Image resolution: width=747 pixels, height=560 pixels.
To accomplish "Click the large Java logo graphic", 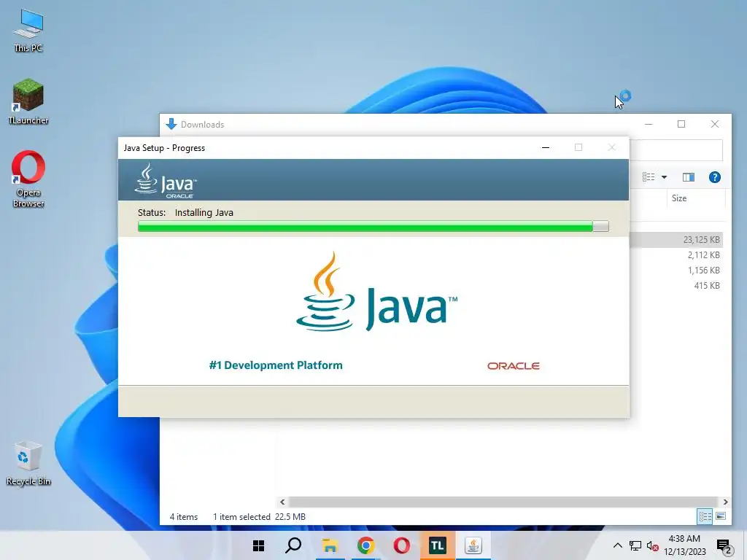I will [376, 292].
